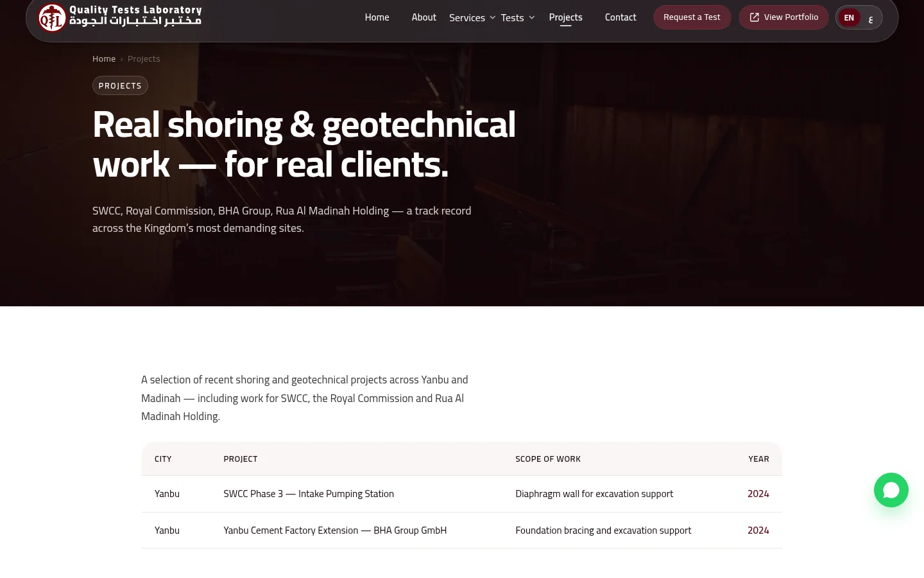Click the Projects breadcrumb item
Image resolution: width=924 pixels, height=578 pixels.
144,58
